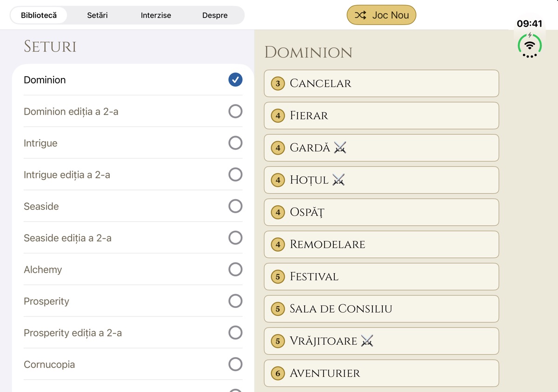Click the 'Prosperity ediția a 2-a' set name
This screenshot has height=392, width=558.
click(73, 333)
